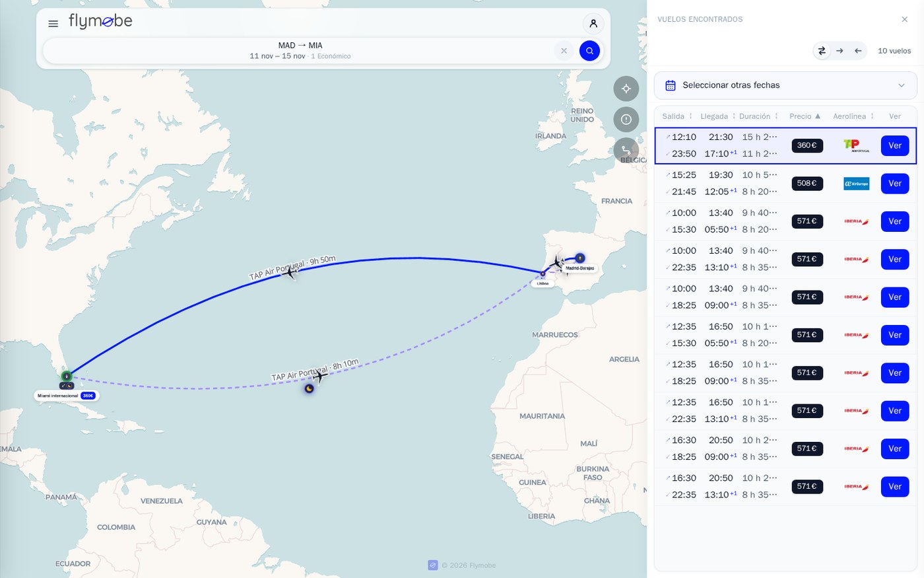
Task: Click the TAP Air Portugal airline logo
Action: point(856,145)
